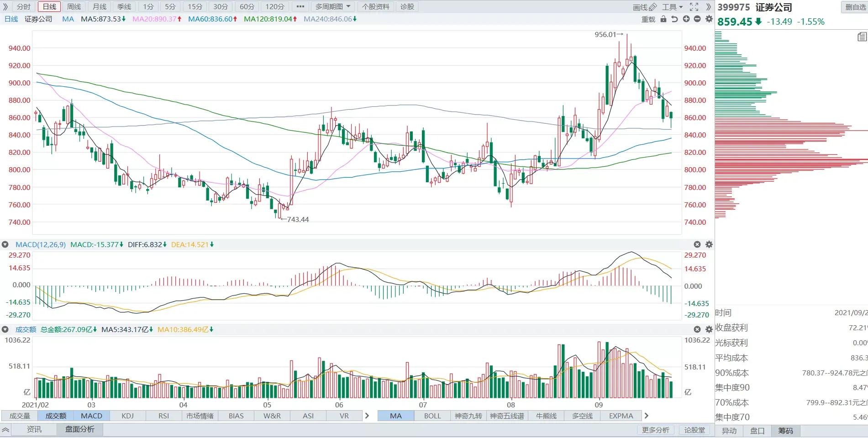Switch to the 筹码 side tab
Image resolution: width=868 pixels, height=438 pixels.
pyautogui.click(x=786, y=430)
